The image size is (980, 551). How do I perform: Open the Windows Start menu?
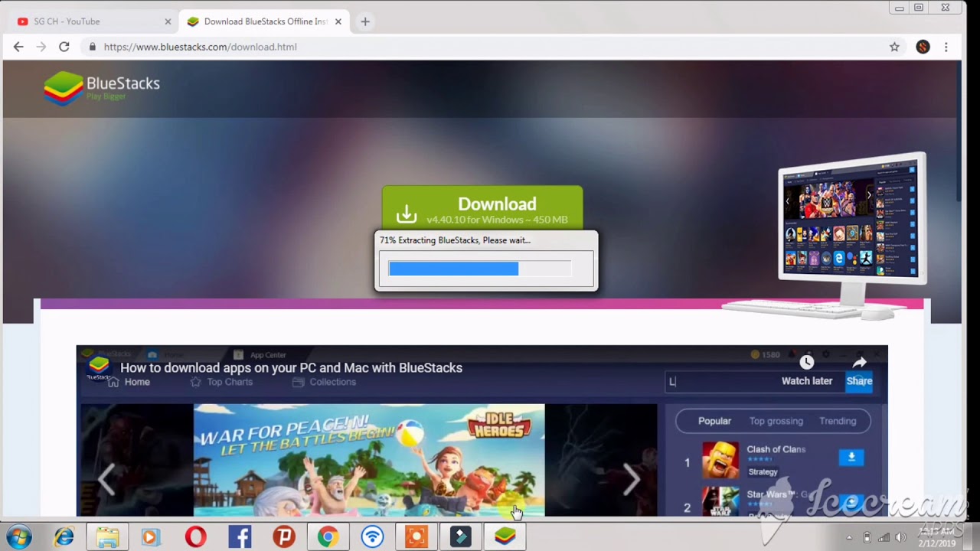(x=18, y=537)
